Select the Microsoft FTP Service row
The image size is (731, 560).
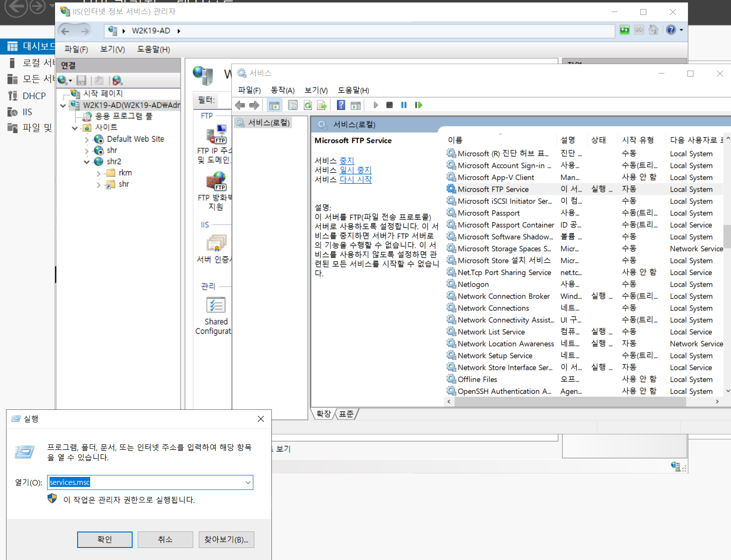[x=584, y=189]
